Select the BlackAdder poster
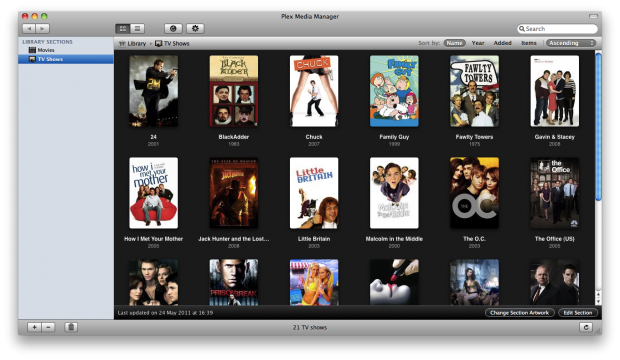Image resolution: width=620 pixels, height=360 pixels. tap(234, 91)
